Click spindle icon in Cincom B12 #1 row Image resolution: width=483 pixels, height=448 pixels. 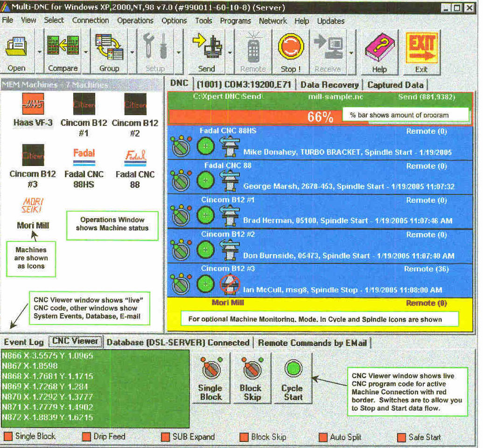(x=229, y=215)
